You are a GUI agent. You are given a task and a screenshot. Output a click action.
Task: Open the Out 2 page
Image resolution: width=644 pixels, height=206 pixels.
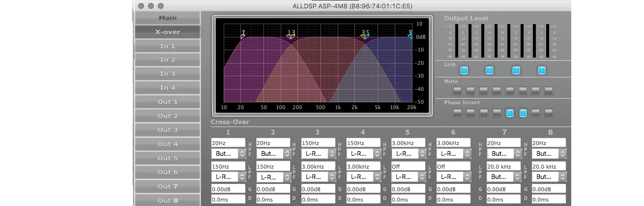(167, 116)
